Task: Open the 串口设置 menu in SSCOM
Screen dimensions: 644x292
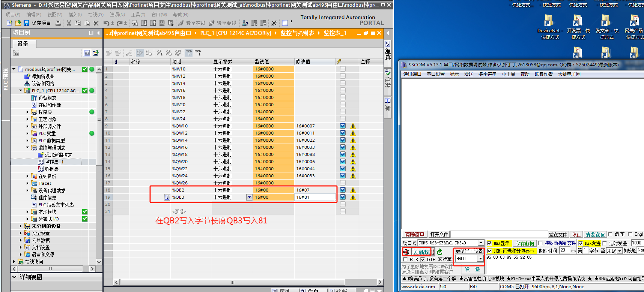Action: coord(435,74)
